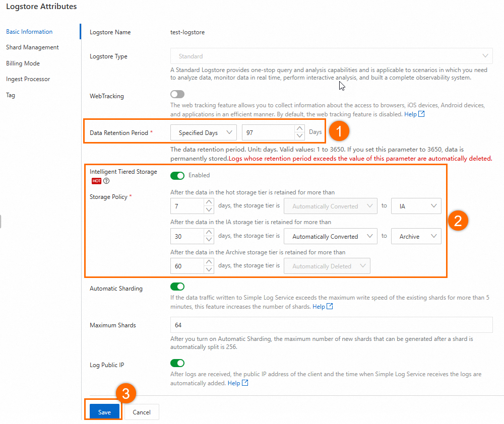Click the retention days field showing 97
Image resolution: width=504 pixels, height=424 pixels.
(268, 132)
